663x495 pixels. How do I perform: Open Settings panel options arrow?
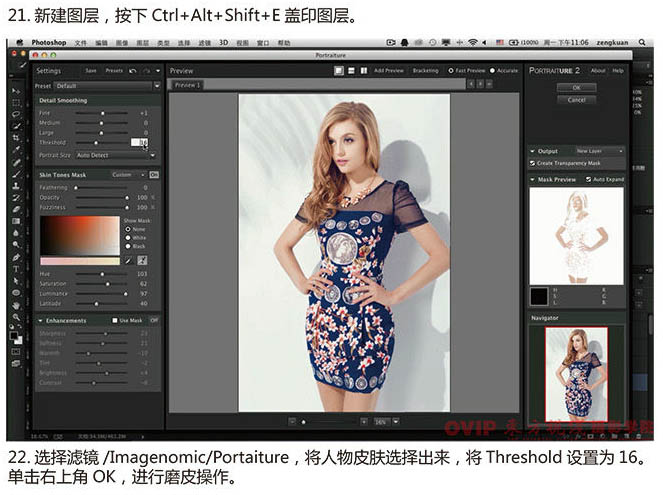(x=158, y=71)
